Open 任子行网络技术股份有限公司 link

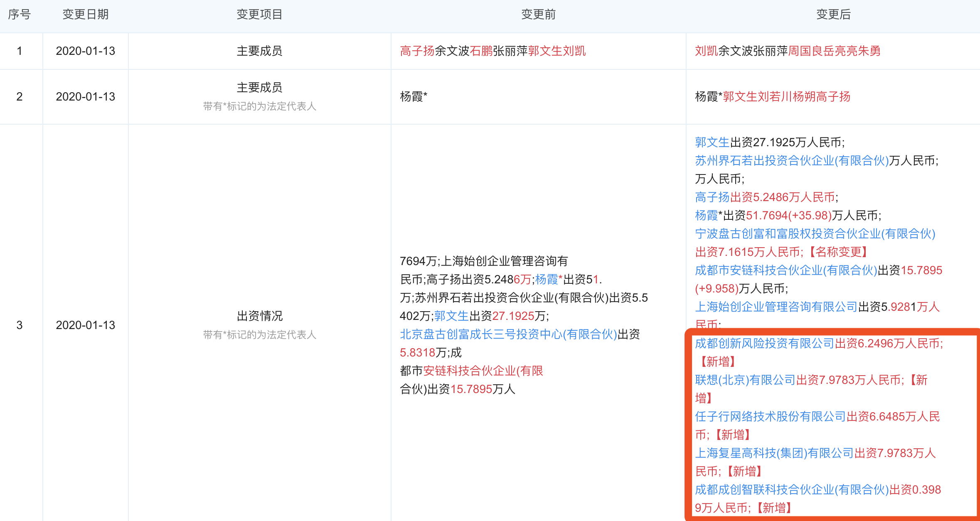(771, 417)
